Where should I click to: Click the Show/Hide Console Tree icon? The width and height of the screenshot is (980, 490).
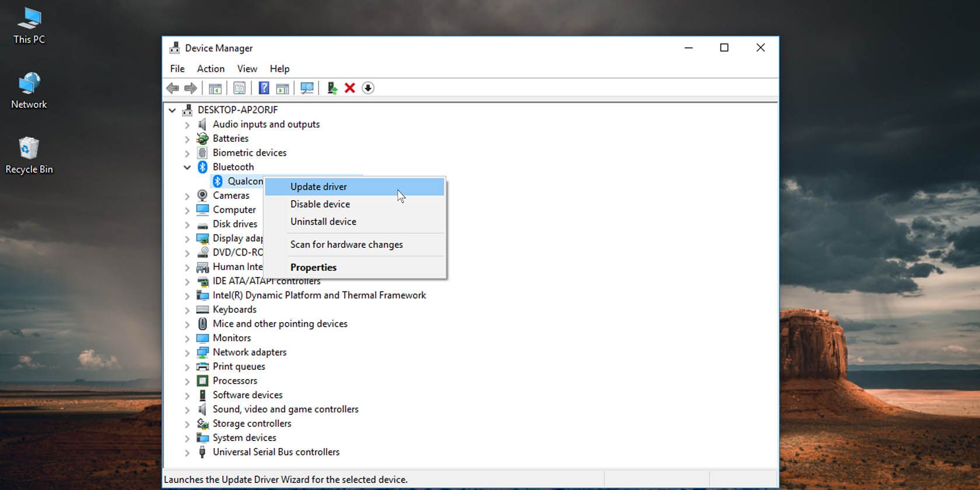click(215, 88)
